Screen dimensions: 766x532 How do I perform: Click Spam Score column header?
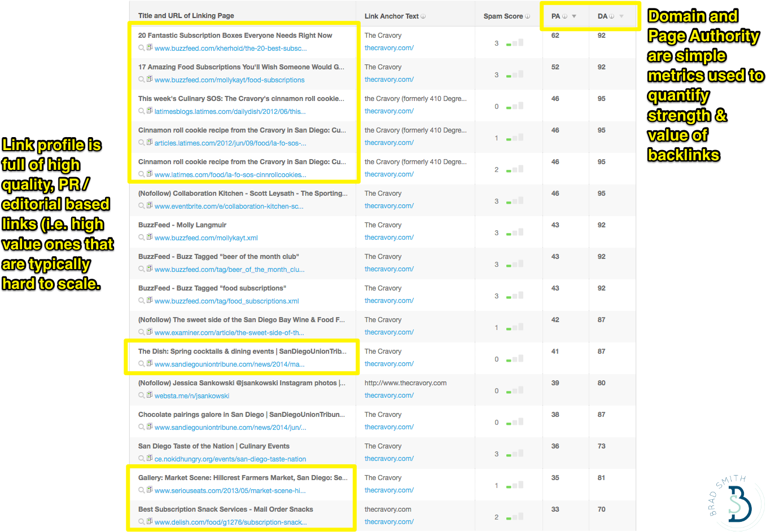click(x=504, y=16)
